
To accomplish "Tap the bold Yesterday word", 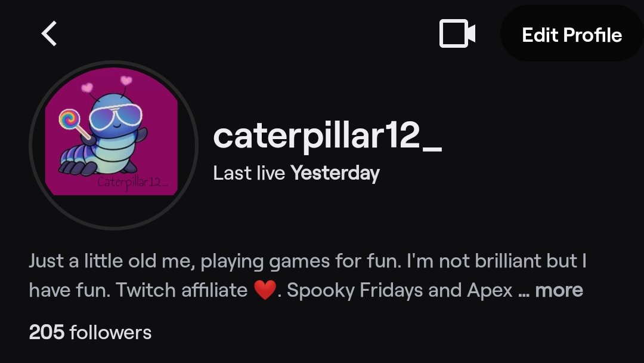I will (335, 173).
